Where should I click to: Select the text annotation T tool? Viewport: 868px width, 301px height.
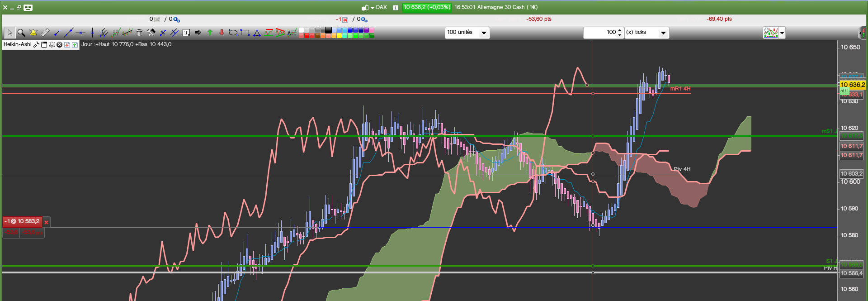point(186,33)
